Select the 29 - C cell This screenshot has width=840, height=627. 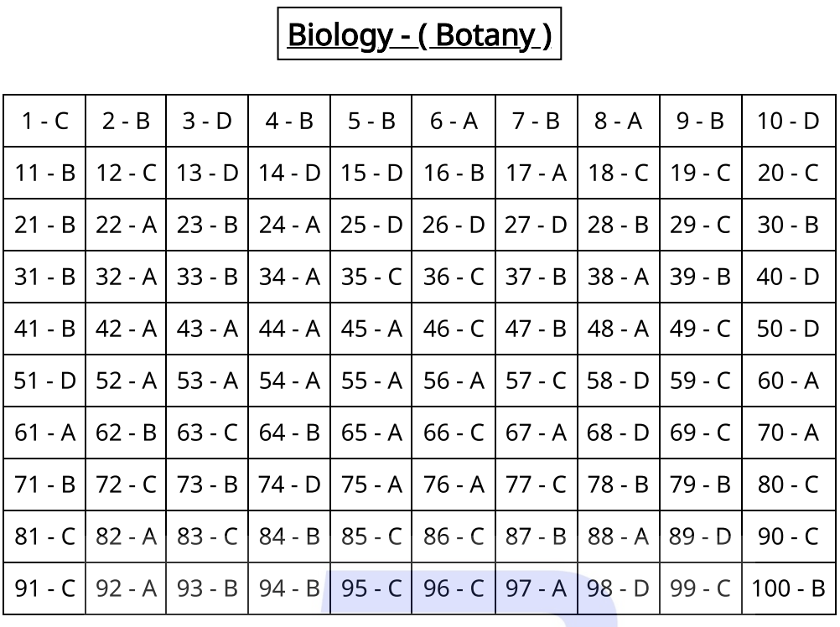pos(700,225)
